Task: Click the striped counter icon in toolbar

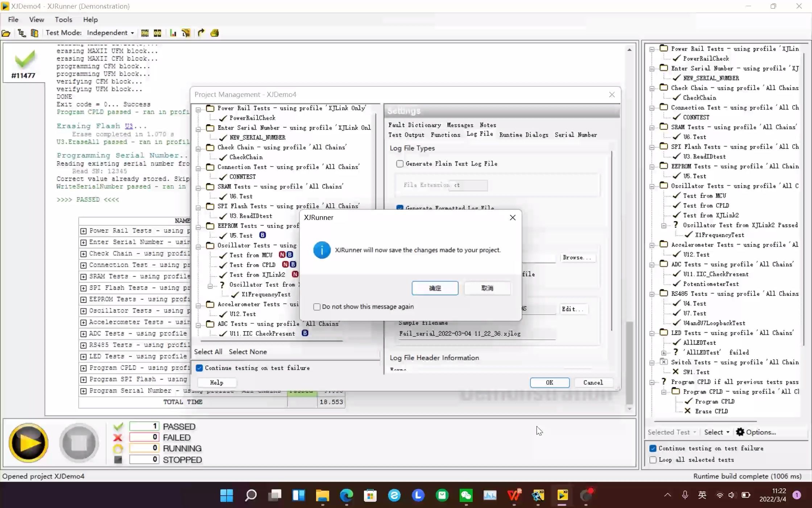Action: pos(145,33)
